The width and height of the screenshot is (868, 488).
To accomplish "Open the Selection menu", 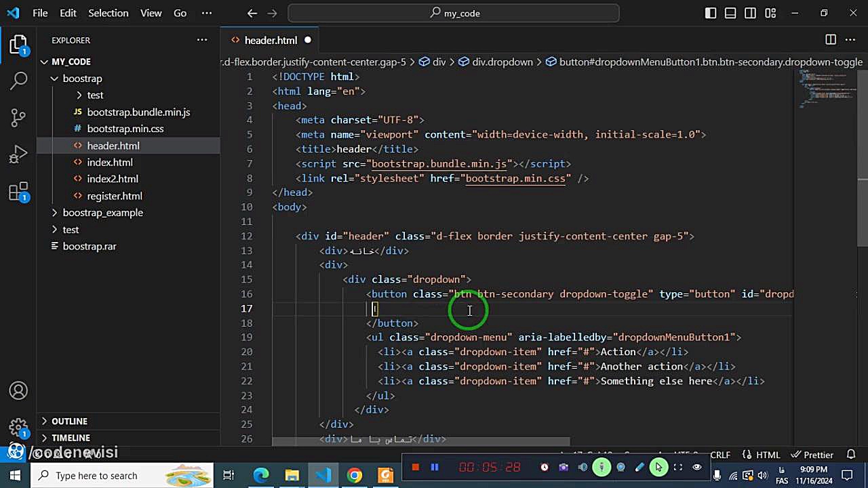I will [108, 13].
